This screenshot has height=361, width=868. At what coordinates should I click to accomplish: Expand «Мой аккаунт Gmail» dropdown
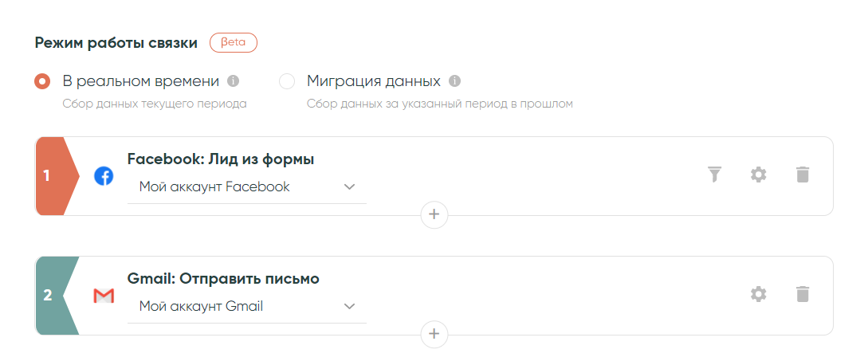click(x=247, y=307)
